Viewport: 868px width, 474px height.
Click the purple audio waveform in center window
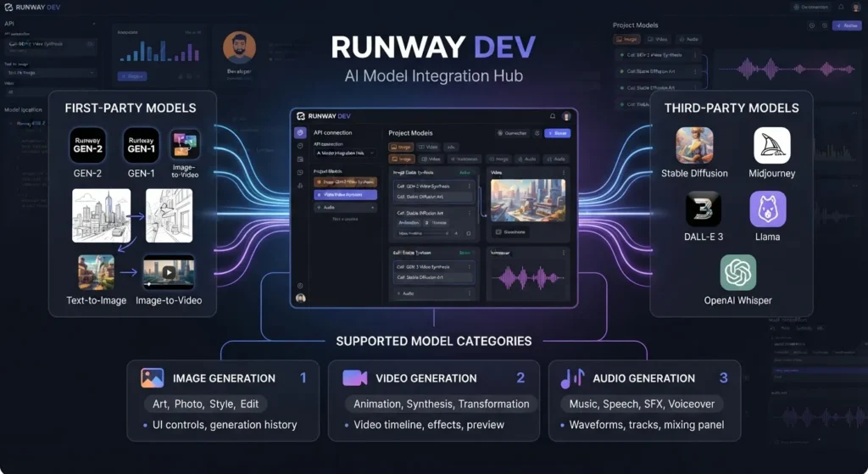528,278
